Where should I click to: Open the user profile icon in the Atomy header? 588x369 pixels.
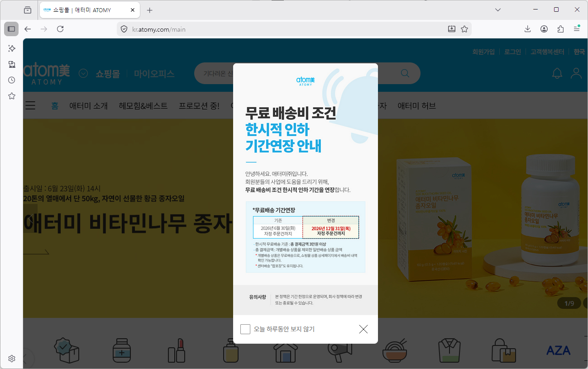[x=576, y=73]
